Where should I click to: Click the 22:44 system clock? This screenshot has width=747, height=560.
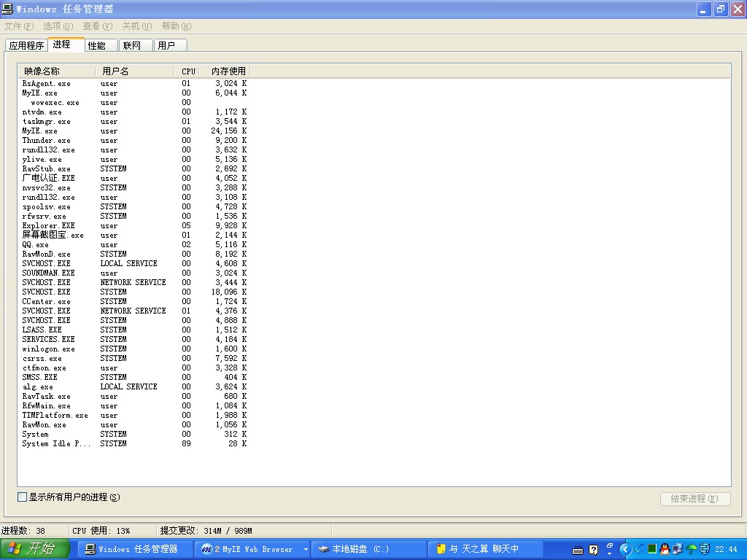726,550
